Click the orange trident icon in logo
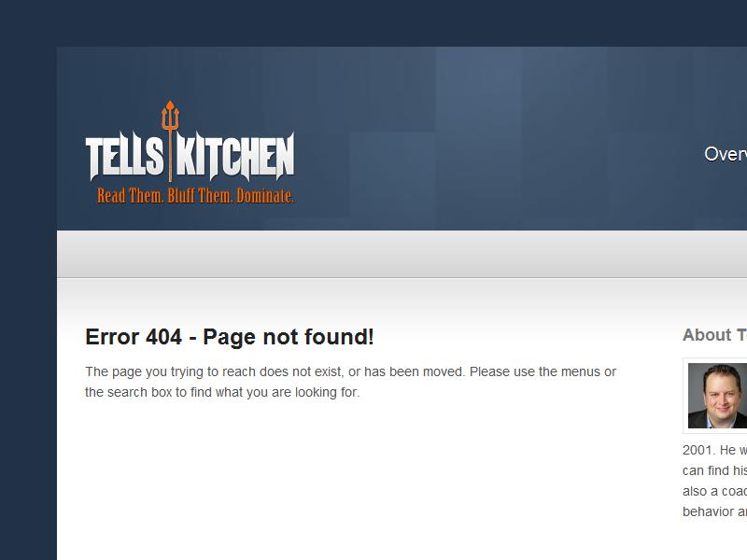The height and width of the screenshot is (560, 747). (170, 141)
